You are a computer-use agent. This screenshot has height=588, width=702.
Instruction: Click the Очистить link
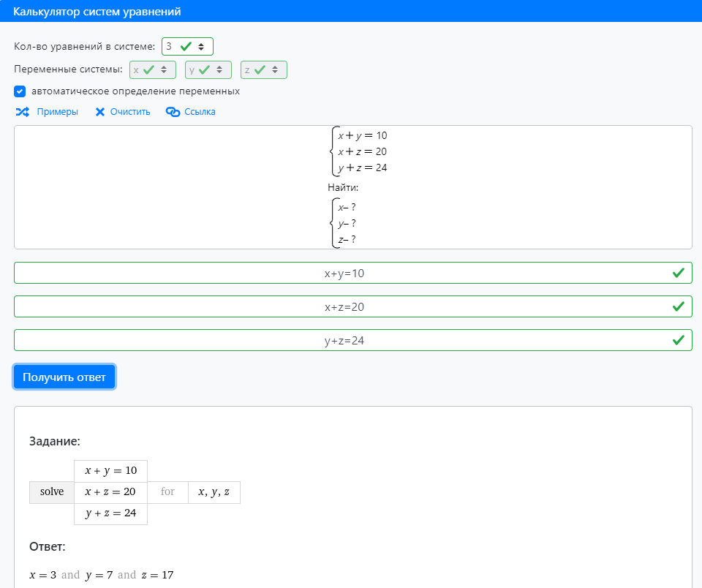[x=130, y=111]
